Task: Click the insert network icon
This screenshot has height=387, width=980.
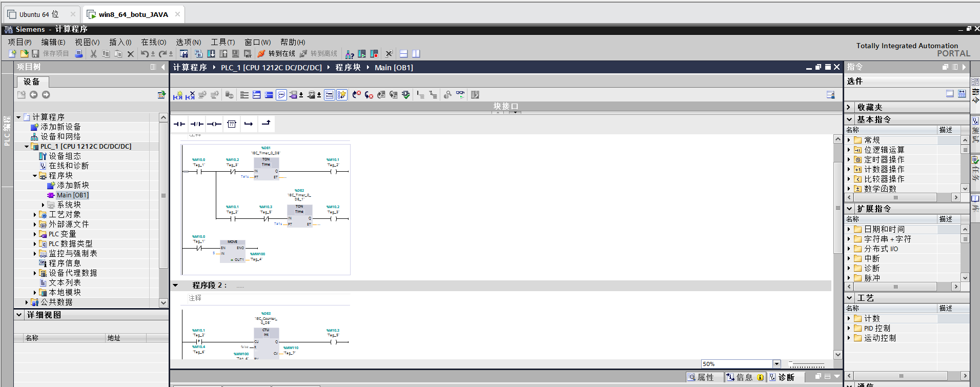Action: tap(178, 95)
